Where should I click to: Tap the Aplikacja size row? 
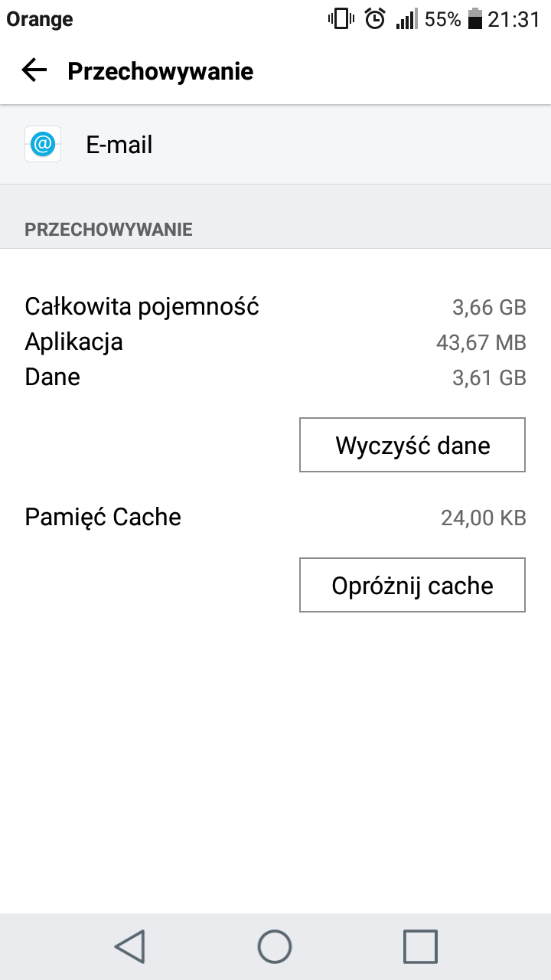click(275, 341)
